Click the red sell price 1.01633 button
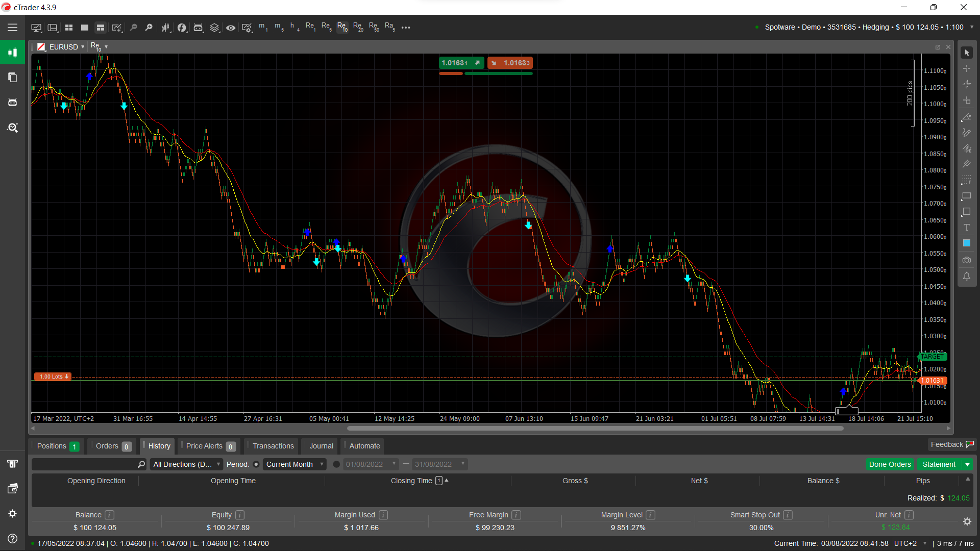This screenshot has height=551, width=980. click(510, 63)
